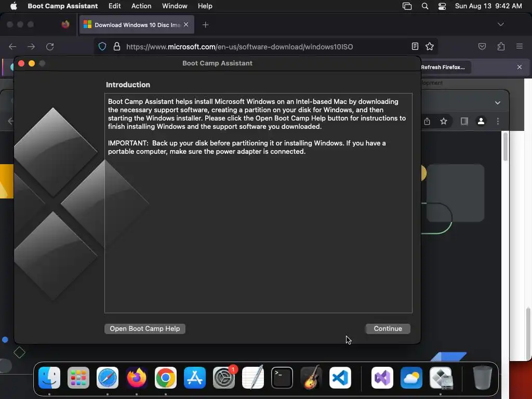
Task: Open Visual Studio from the Dock
Action: click(x=382, y=378)
